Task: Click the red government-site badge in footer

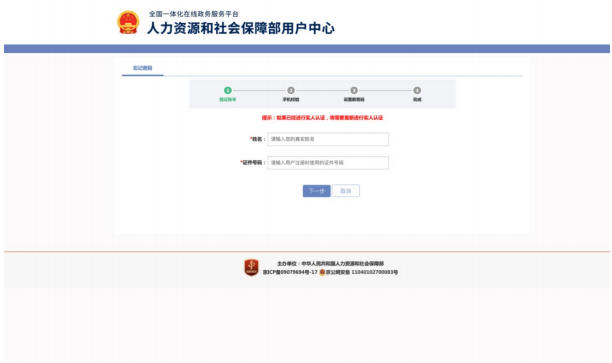Action: point(251,268)
